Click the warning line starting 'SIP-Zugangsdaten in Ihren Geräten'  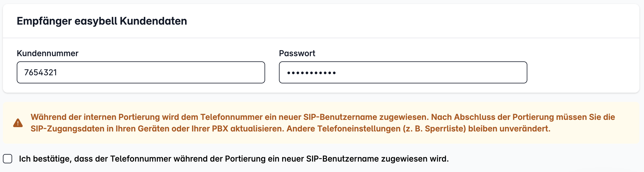click(x=291, y=129)
